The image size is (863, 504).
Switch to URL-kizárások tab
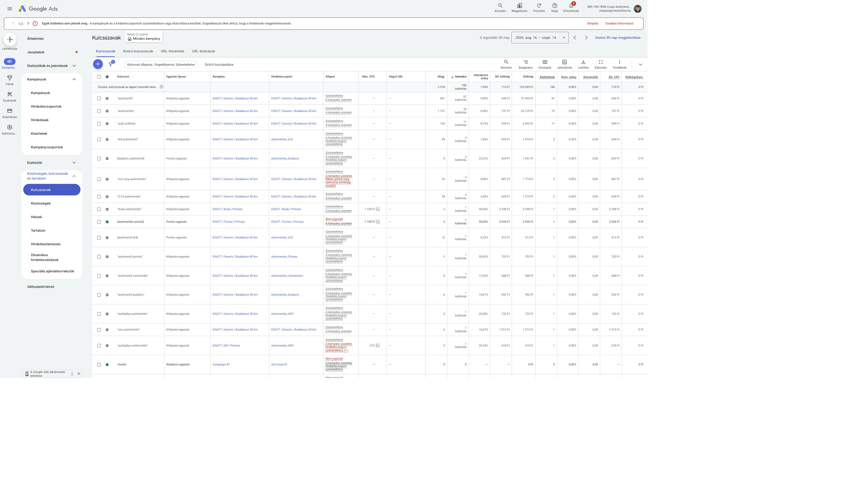tap(203, 51)
